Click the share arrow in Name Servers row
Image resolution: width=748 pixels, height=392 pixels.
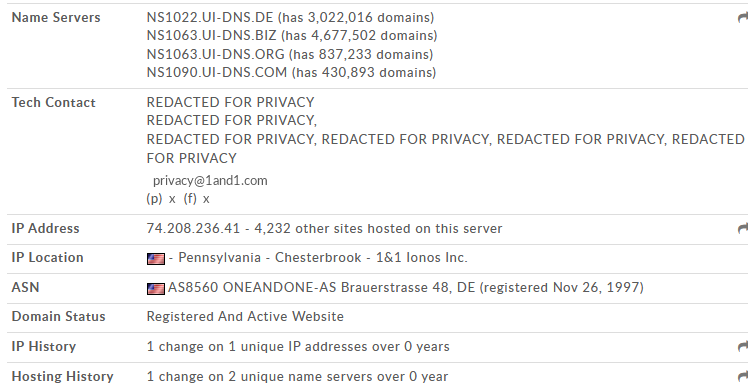pos(743,18)
